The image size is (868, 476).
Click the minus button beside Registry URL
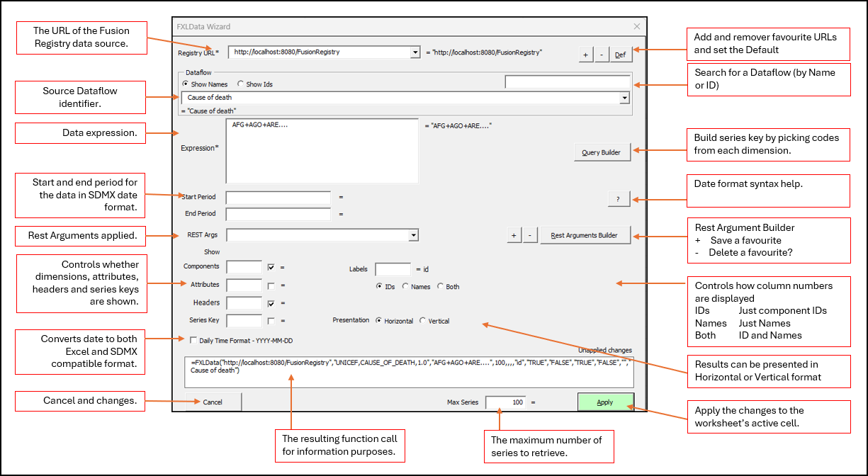click(x=602, y=55)
